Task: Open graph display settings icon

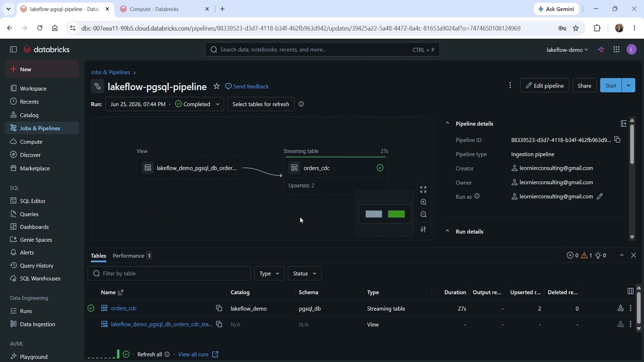Action: point(423,229)
